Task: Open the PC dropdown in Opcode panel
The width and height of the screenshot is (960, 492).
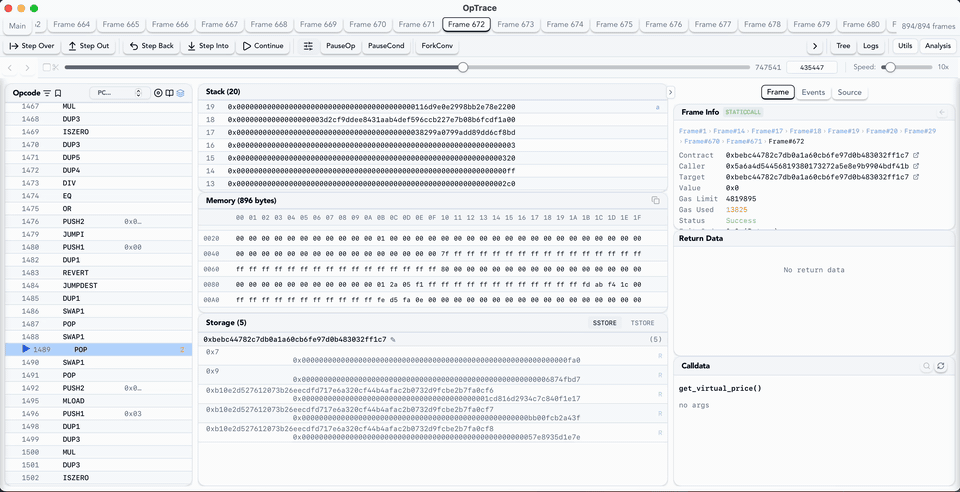Action: (119, 93)
